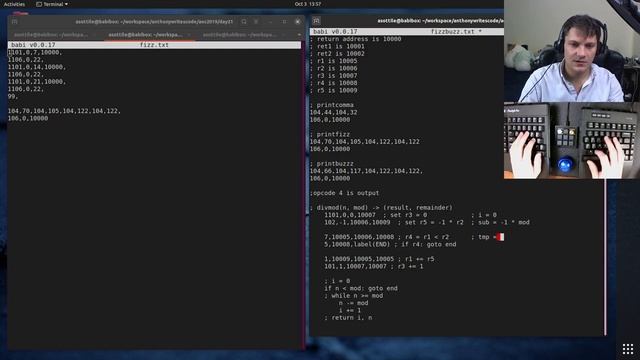This screenshot has height=360, width=640.
Task: Click comment 'ret1 is 10001'
Action: [337, 47]
